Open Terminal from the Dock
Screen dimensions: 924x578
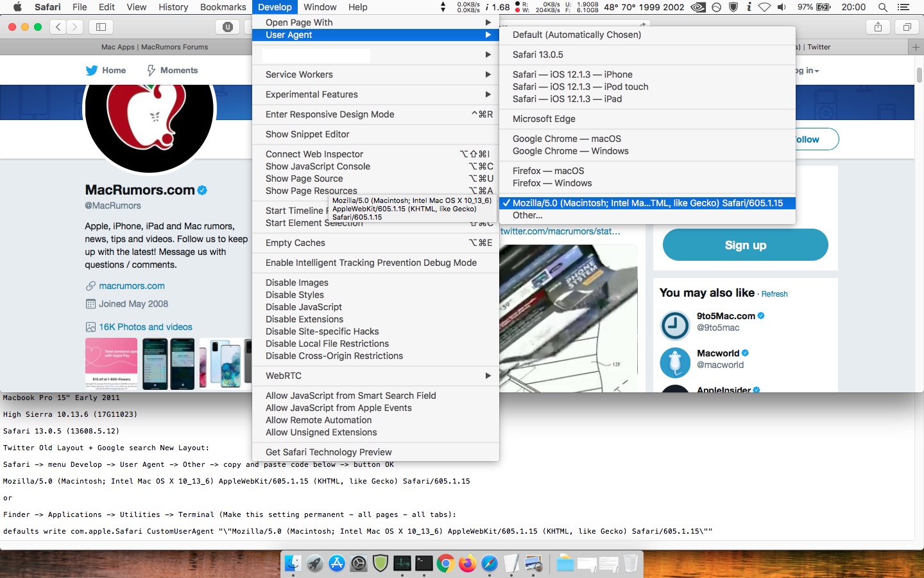click(424, 564)
